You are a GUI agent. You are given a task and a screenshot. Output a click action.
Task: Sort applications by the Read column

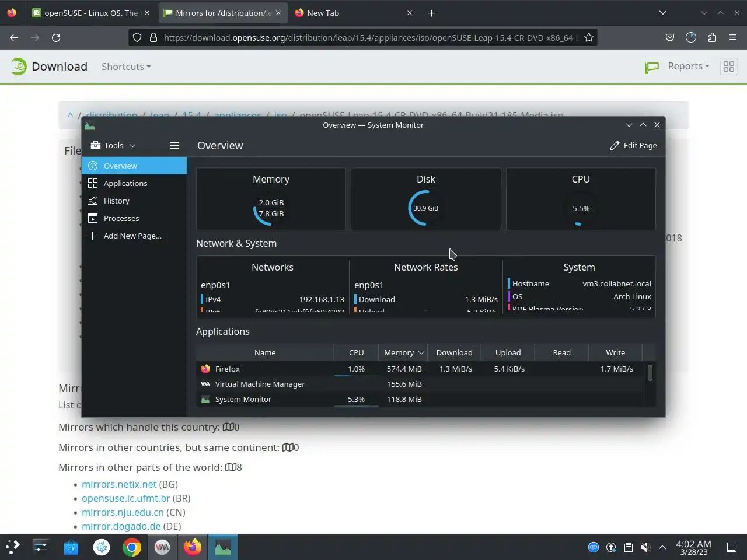561,352
